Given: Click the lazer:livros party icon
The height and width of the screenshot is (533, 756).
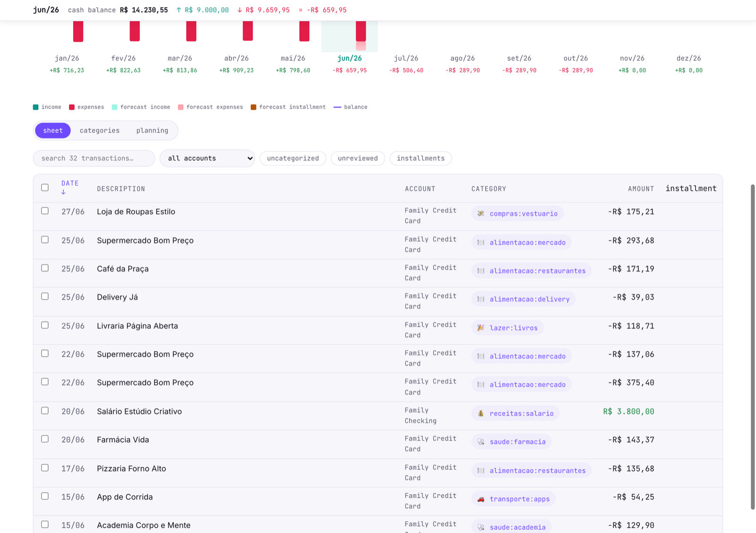Looking at the screenshot, I should click(481, 328).
